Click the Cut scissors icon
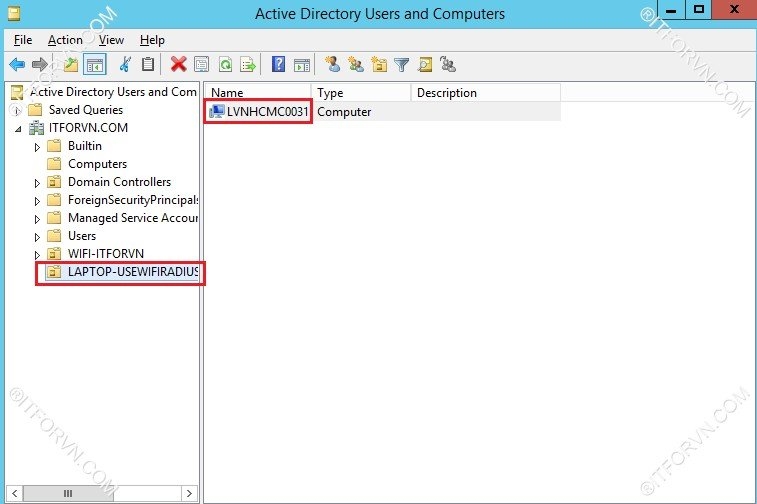Viewport: 757px width, 504px height. (125, 65)
